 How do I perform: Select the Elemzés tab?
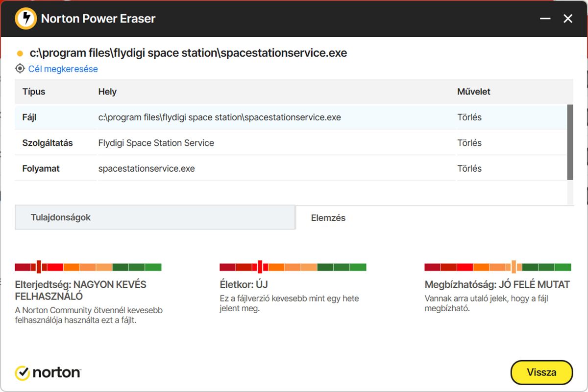(x=328, y=218)
